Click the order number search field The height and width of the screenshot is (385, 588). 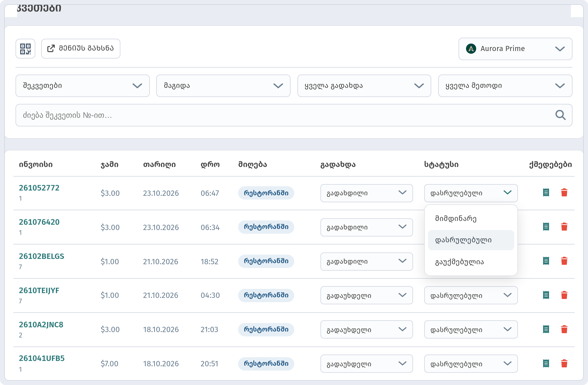pyautogui.click(x=294, y=115)
